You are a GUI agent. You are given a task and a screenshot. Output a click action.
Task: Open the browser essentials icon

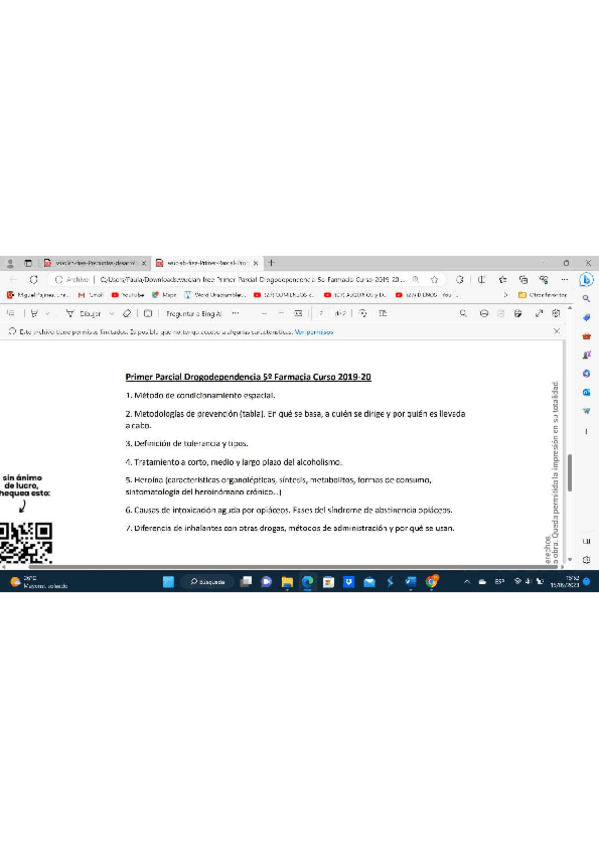tap(544, 280)
